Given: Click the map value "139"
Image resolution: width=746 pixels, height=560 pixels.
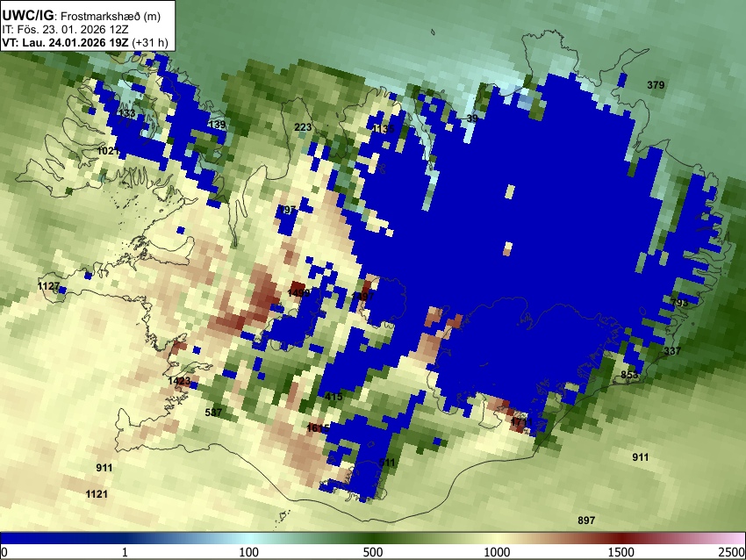Looking at the screenshot, I should (217, 125).
